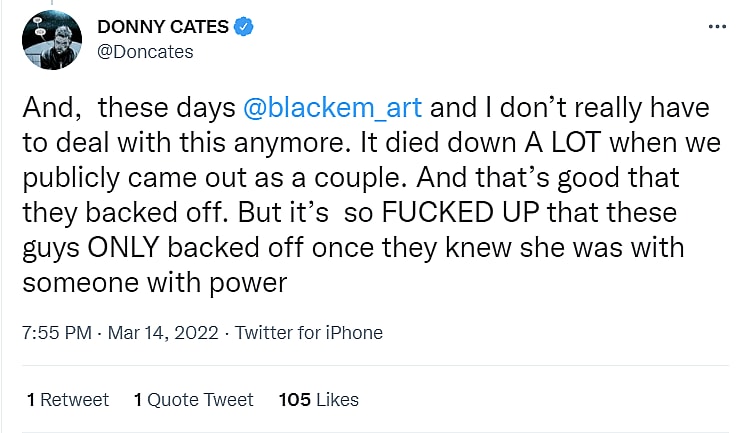743x433 pixels.
Task: Click the number 105 beside Likes
Action: (x=294, y=400)
